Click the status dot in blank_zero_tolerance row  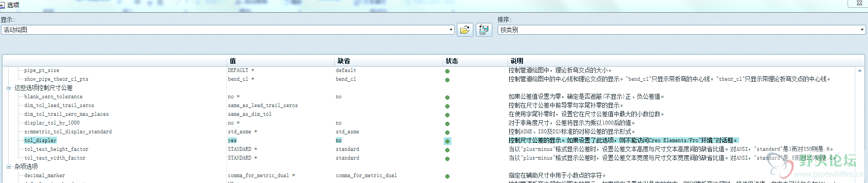pos(448,97)
